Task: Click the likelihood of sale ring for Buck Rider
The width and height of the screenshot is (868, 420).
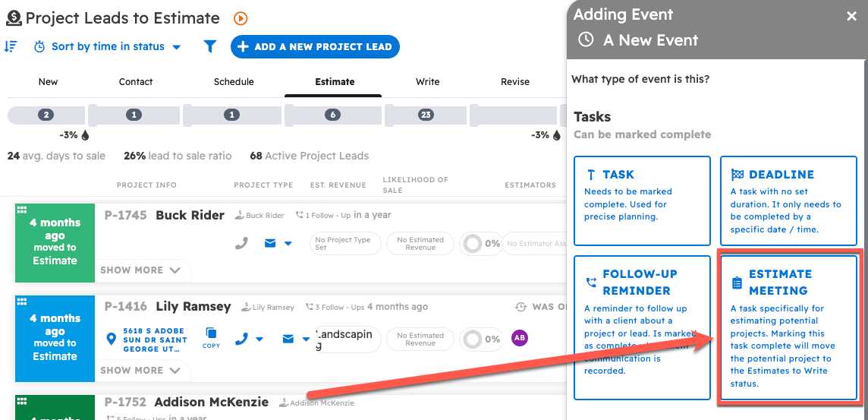Action: point(473,244)
